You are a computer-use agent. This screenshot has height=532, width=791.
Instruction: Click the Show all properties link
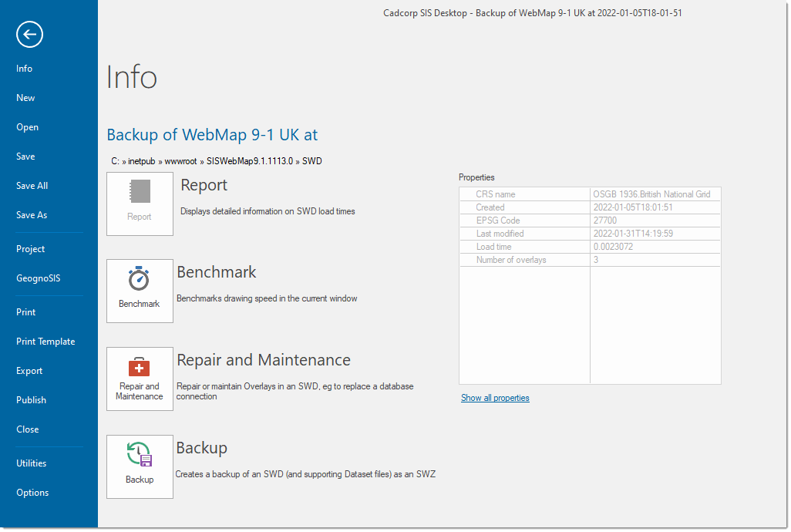tap(495, 398)
